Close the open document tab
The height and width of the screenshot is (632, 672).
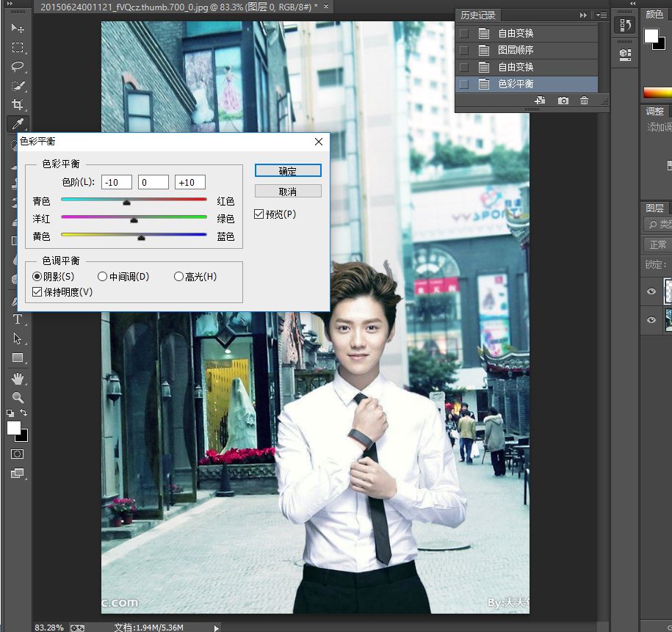tap(326, 7)
